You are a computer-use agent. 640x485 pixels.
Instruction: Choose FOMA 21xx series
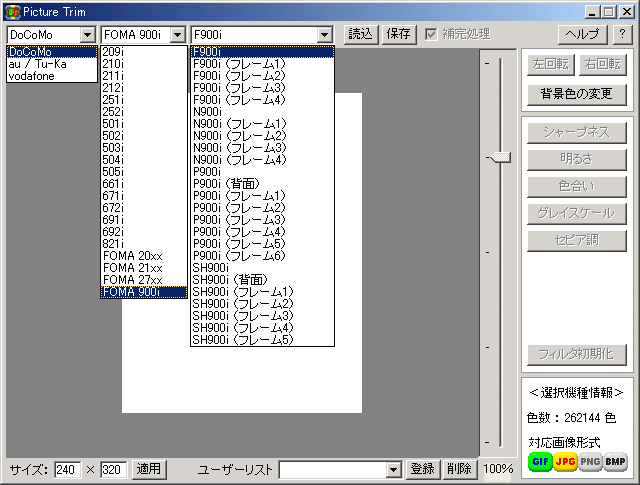[x=144, y=268]
